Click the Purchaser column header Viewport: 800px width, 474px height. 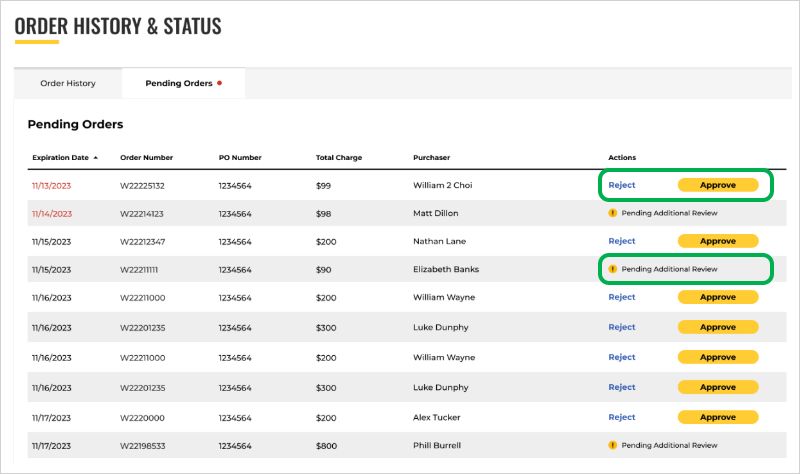432,158
